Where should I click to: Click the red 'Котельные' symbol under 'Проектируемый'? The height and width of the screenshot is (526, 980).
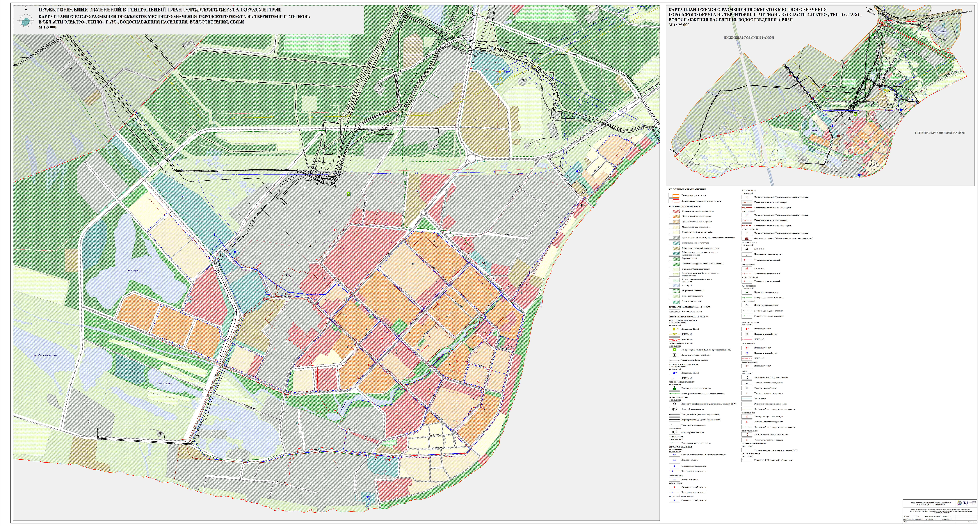point(747,269)
